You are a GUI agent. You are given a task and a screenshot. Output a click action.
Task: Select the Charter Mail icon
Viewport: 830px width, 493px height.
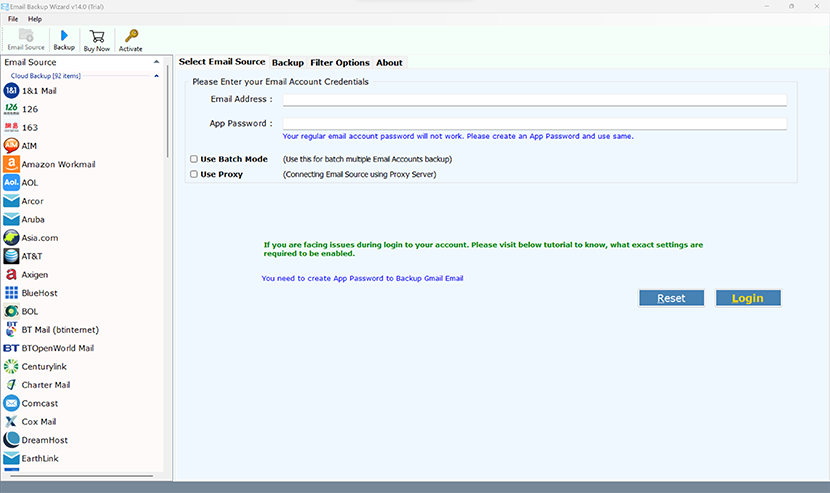pos(11,385)
